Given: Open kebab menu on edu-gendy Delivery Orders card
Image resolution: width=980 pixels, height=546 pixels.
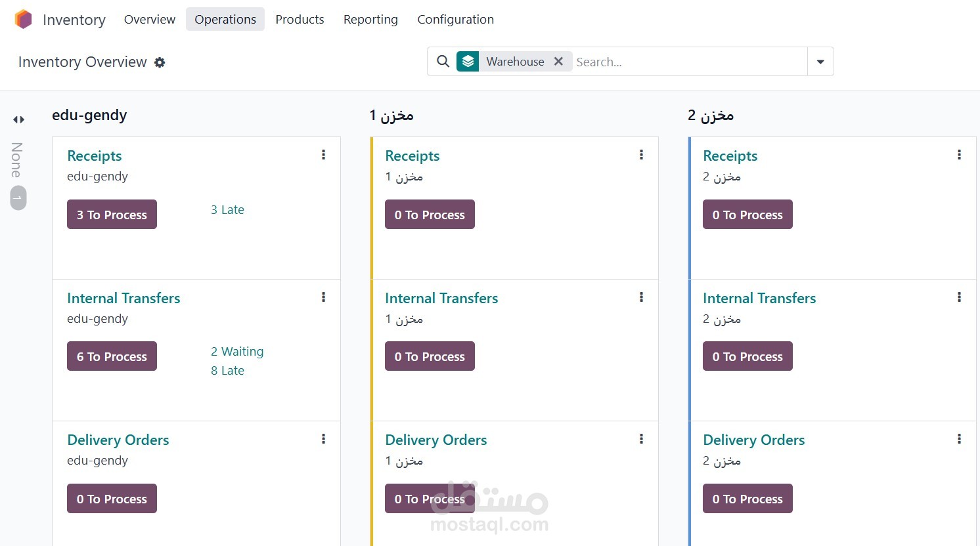Looking at the screenshot, I should [x=323, y=439].
